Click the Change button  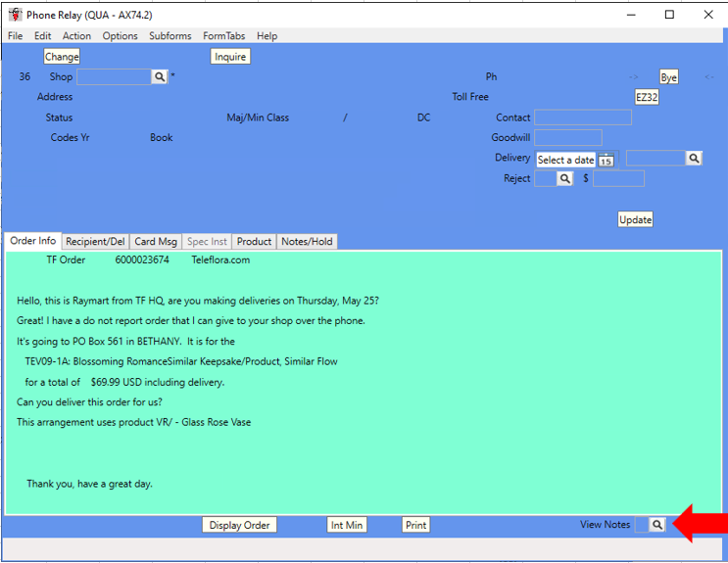coord(62,57)
